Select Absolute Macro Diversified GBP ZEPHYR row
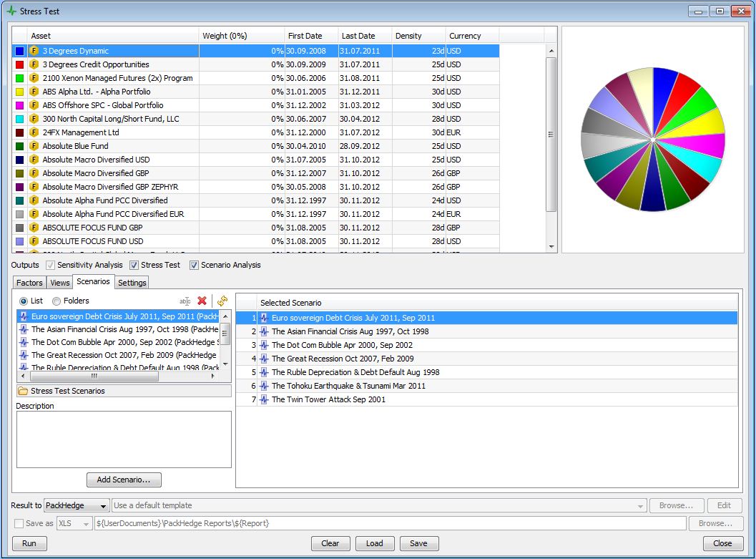This screenshot has width=756, height=559. click(255, 187)
